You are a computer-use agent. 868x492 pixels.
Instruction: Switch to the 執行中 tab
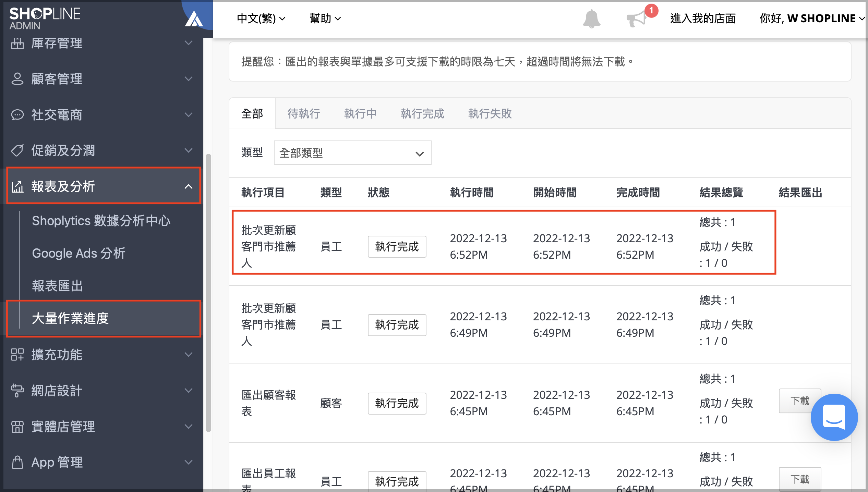point(360,113)
